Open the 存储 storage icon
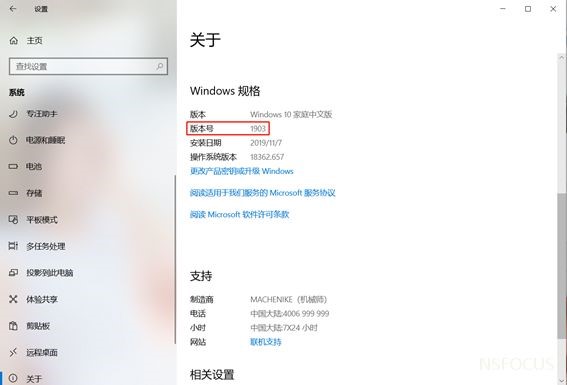The image size is (567, 385). pyautogui.click(x=13, y=193)
